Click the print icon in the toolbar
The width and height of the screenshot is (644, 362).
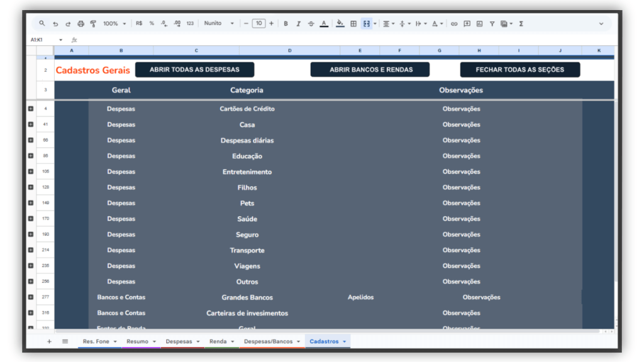[x=80, y=24]
